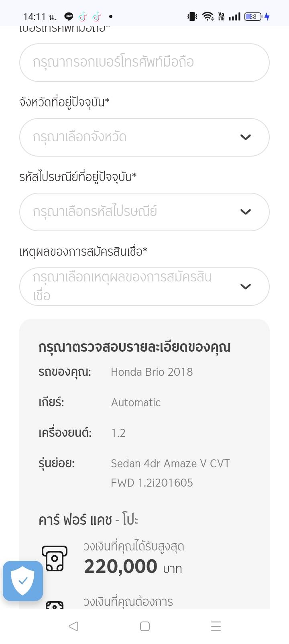Tap the Automatic gear value
The image size is (289, 644).
pyautogui.click(x=136, y=403)
